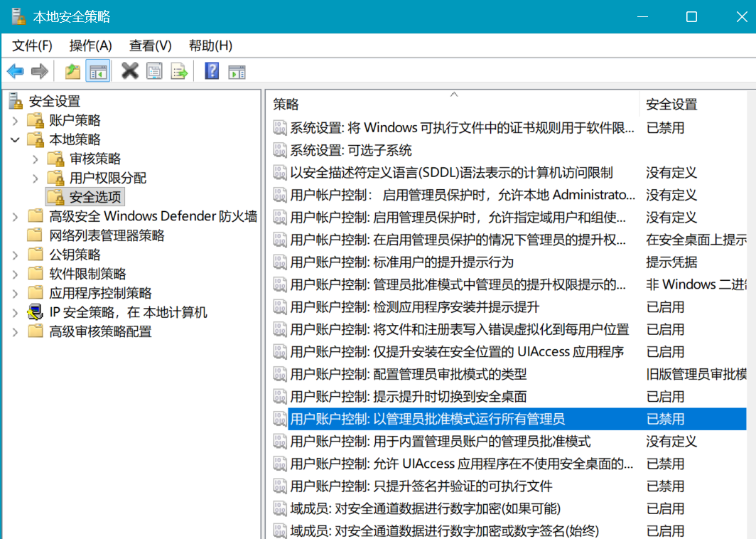Click policy icon beside 以安全描述符定义语言(SDDL)

tap(280, 172)
